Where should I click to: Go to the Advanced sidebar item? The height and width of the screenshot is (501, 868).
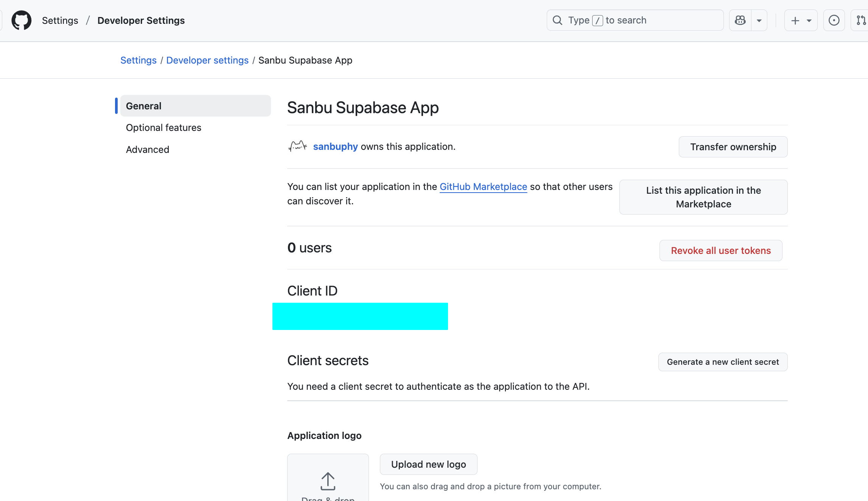(x=148, y=150)
